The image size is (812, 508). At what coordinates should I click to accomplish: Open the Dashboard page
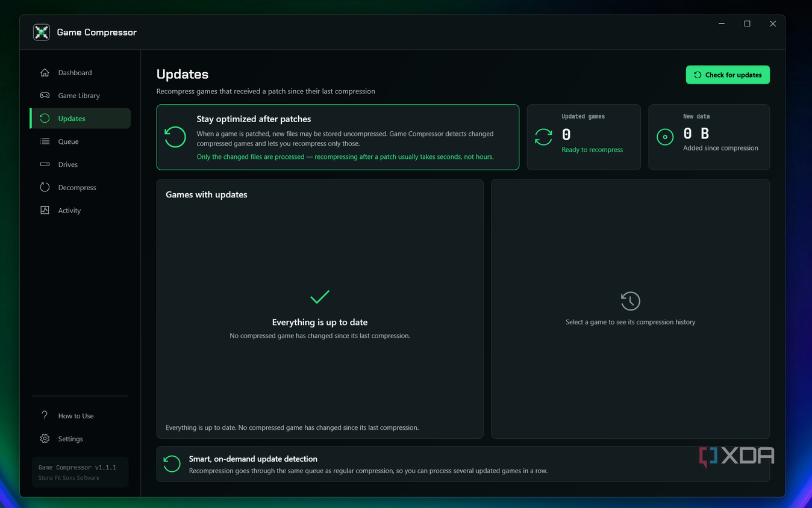click(x=80, y=72)
